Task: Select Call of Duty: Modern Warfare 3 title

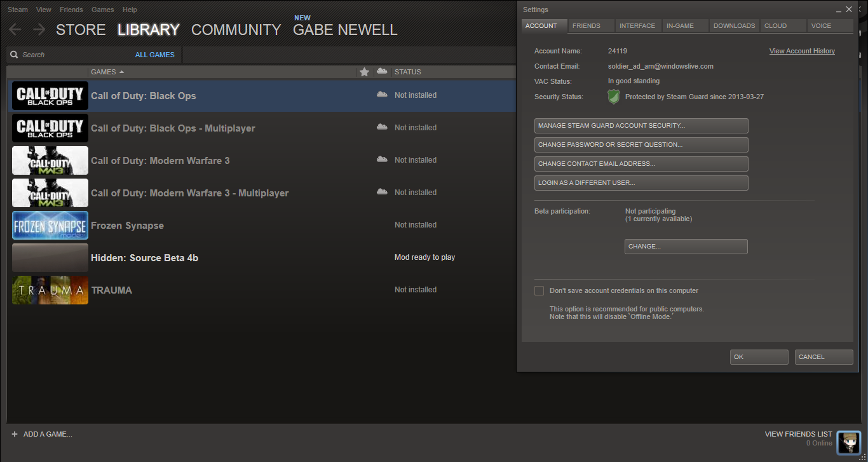Action: point(160,161)
